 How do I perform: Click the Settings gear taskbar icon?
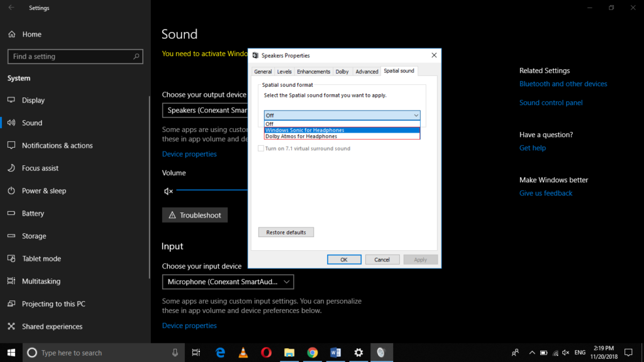[x=358, y=353]
